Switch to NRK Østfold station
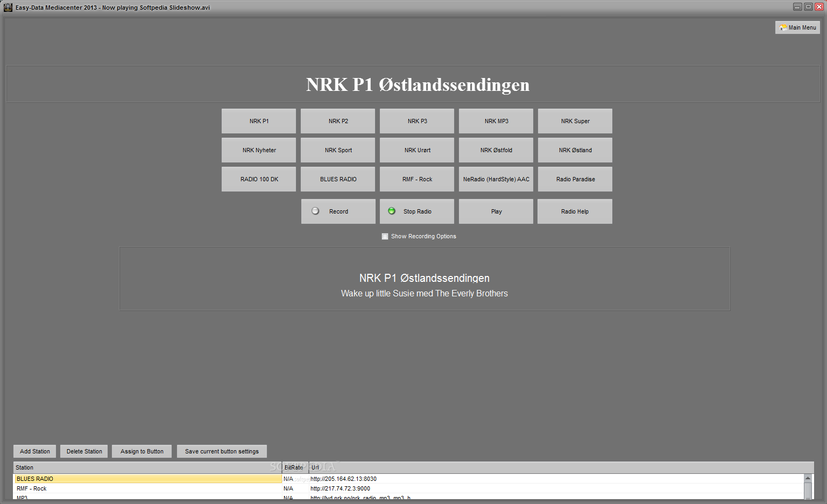 496,150
